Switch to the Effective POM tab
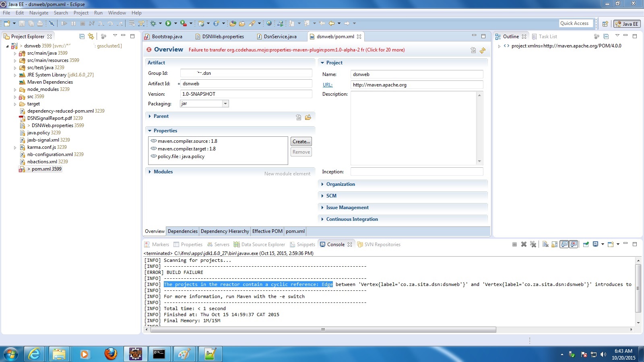 (x=267, y=231)
